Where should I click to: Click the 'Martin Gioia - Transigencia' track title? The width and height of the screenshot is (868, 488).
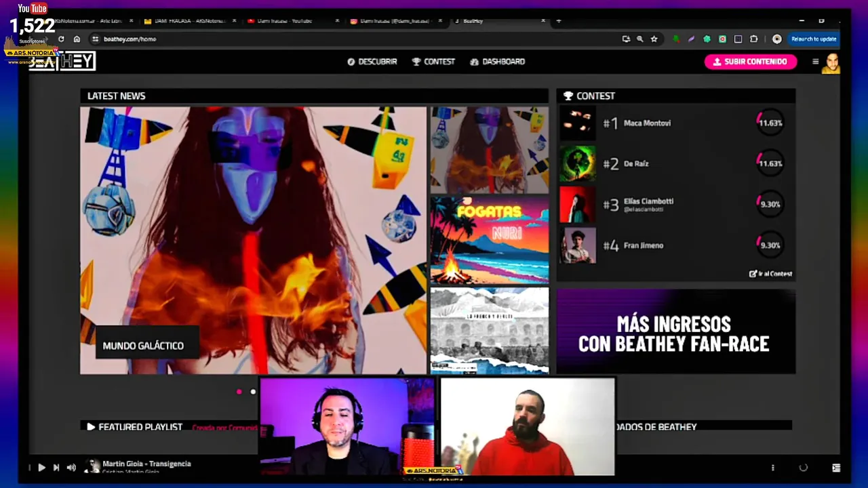click(146, 464)
